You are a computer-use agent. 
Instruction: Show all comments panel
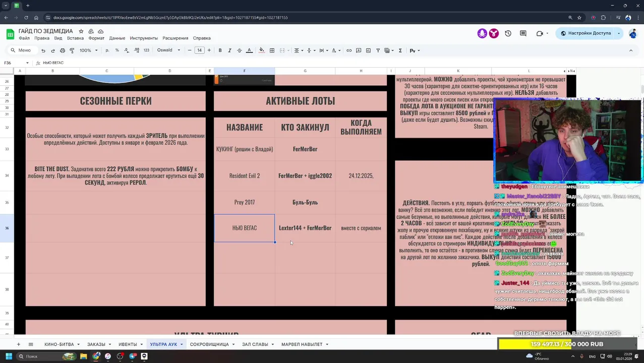click(x=523, y=33)
